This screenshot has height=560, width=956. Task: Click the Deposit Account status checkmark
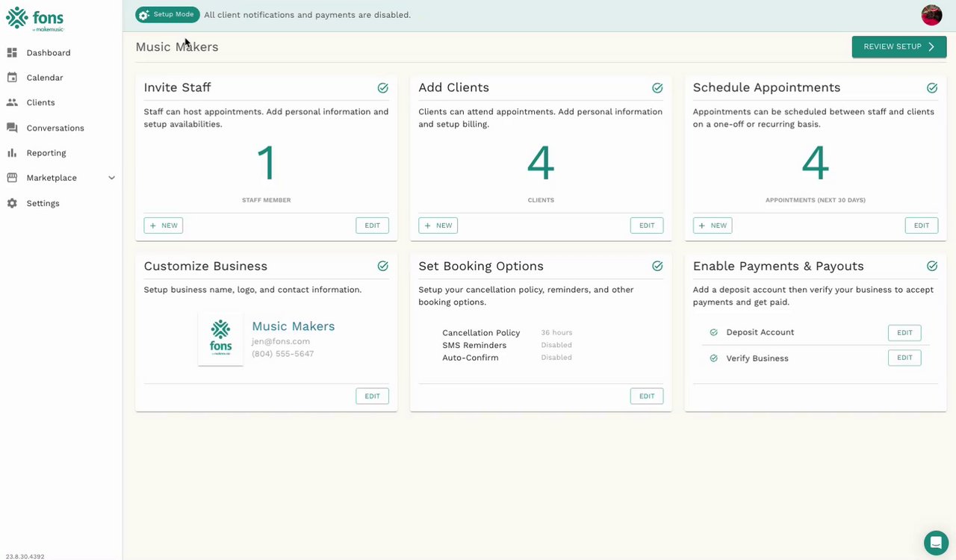click(713, 332)
